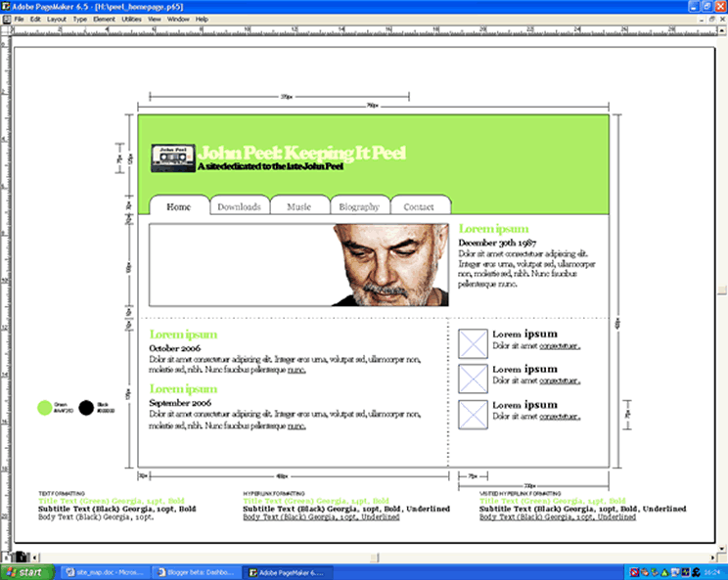Image resolution: width=728 pixels, height=580 pixels.
Task: Click the horizontal scrollbar thumb
Action: point(376,558)
